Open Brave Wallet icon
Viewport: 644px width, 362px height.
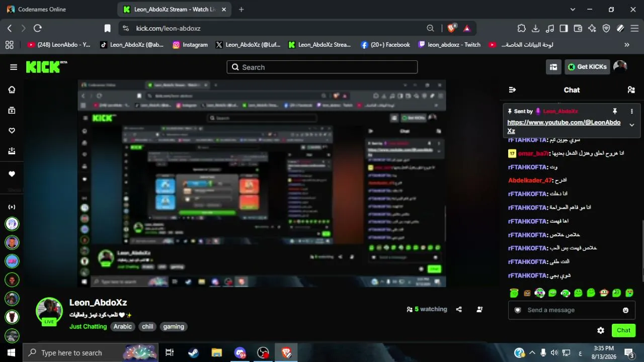[578, 28]
